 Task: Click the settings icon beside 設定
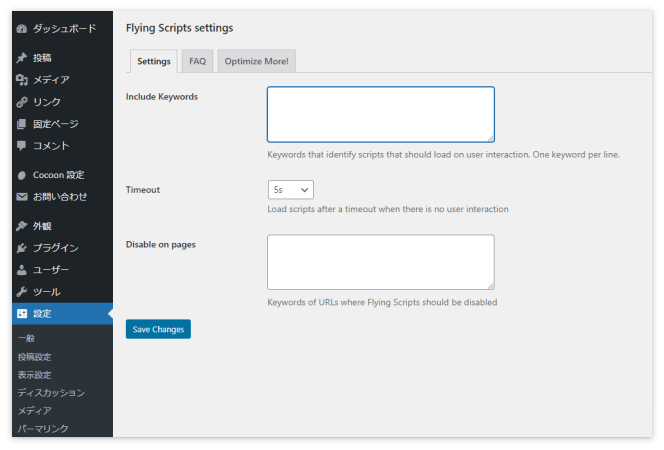coord(22,314)
